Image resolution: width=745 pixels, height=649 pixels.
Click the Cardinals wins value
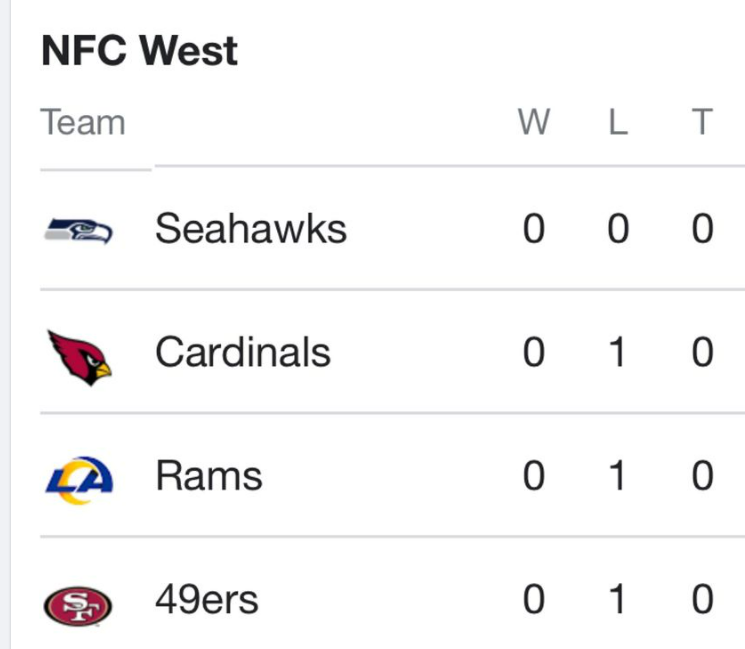[x=534, y=352]
